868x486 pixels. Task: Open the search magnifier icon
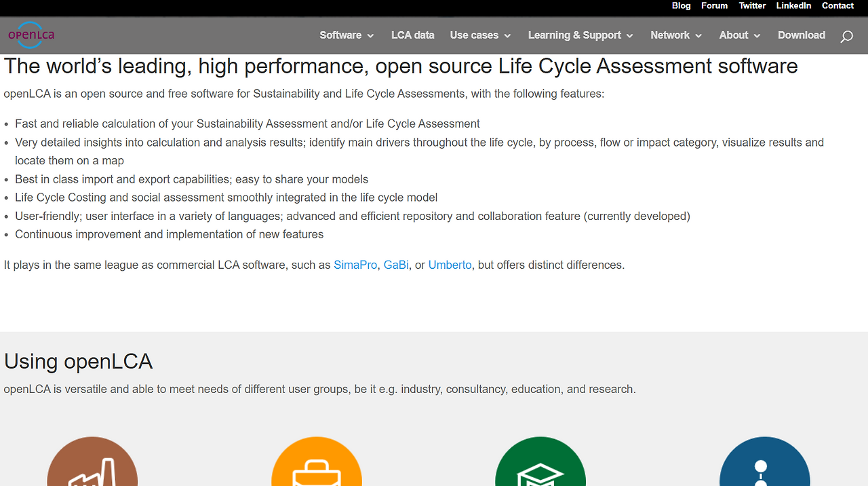[x=846, y=37]
